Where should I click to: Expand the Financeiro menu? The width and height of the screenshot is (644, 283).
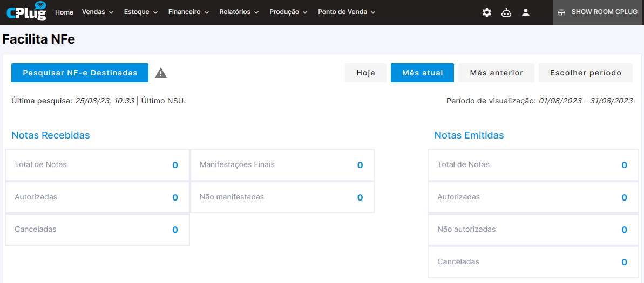coord(188,12)
